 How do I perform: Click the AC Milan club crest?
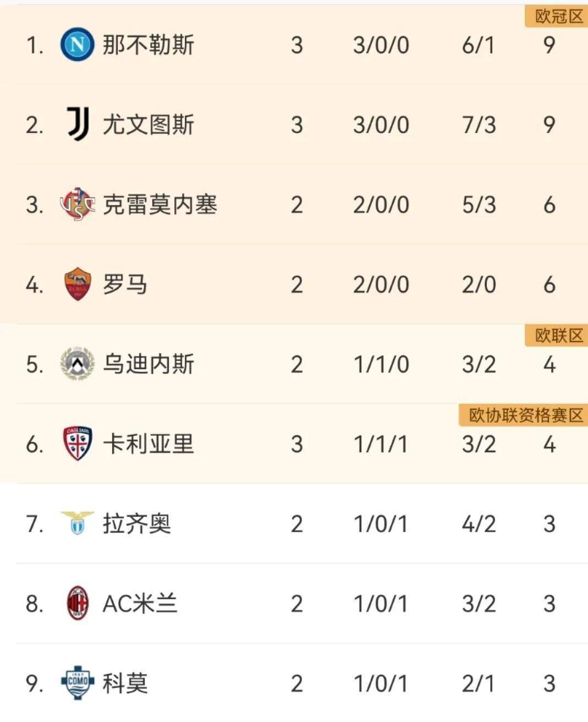[x=77, y=603]
